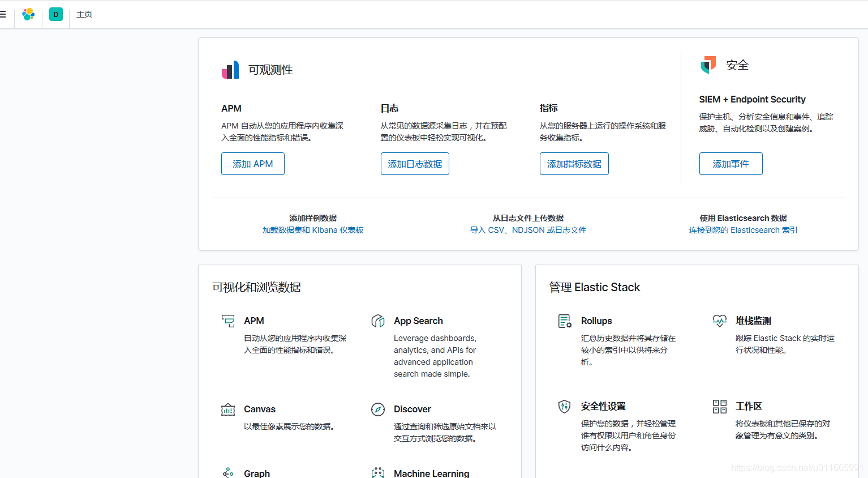Click the stack monitoring heartbeat icon
The width and height of the screenshot is (868, 478).
click(x=719, y=321)
